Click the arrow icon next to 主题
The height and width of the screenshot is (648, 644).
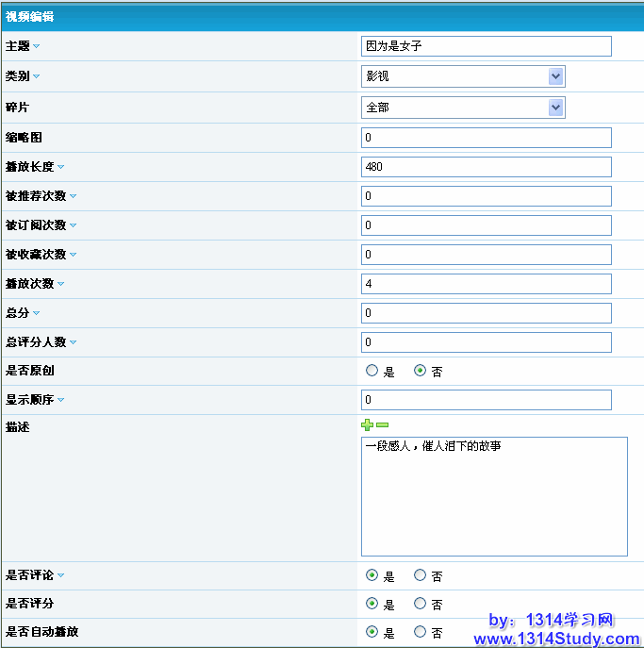[x=37, y=46]
